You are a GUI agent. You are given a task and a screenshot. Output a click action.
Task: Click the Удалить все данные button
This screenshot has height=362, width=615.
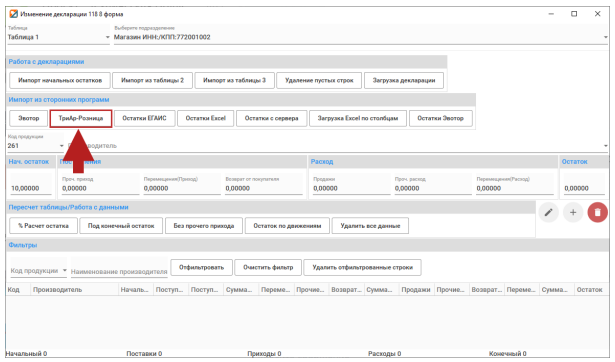tap(370, 226)
